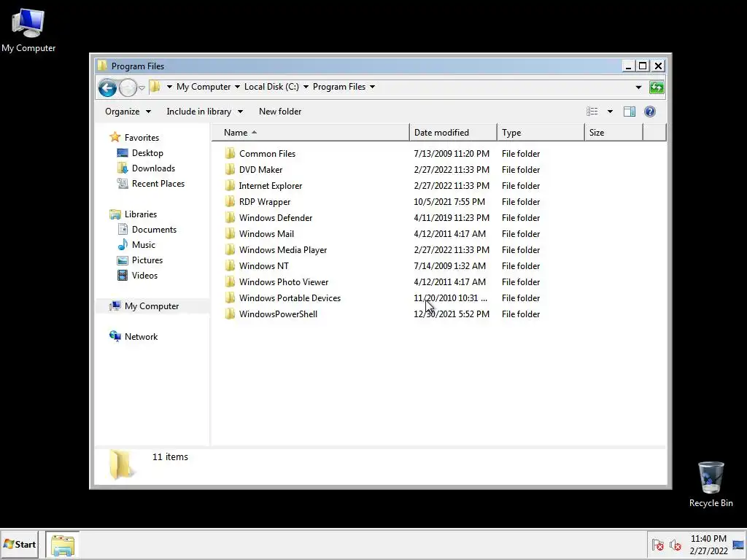Image resolution: width=747 pixels, height=560 pixels.
Task: Show the preview pane
Action: 630,112
